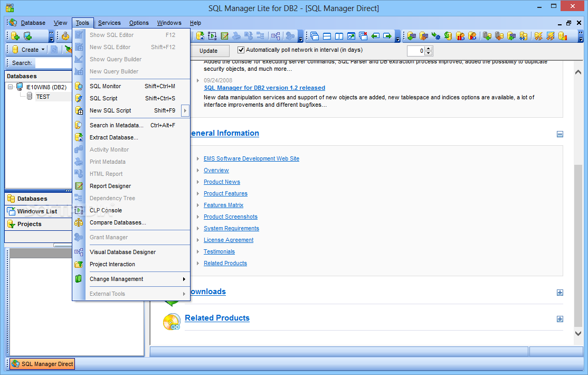Open the tools toolbar overflow dropdown

click(x=300, y=36)
